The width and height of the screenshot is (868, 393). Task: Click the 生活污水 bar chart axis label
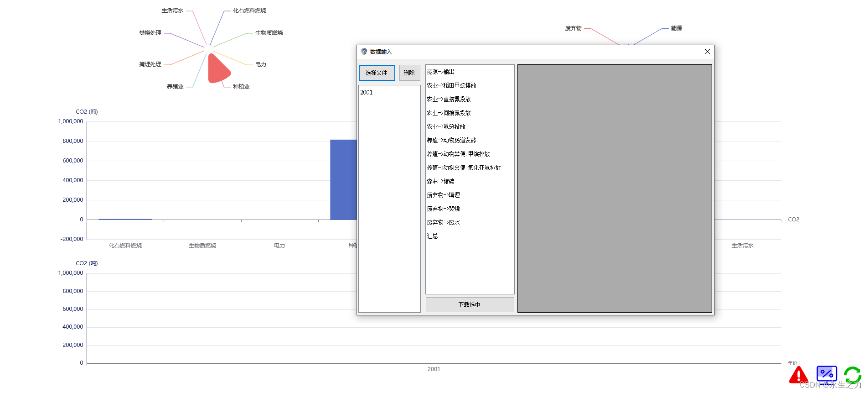[743, 246]
